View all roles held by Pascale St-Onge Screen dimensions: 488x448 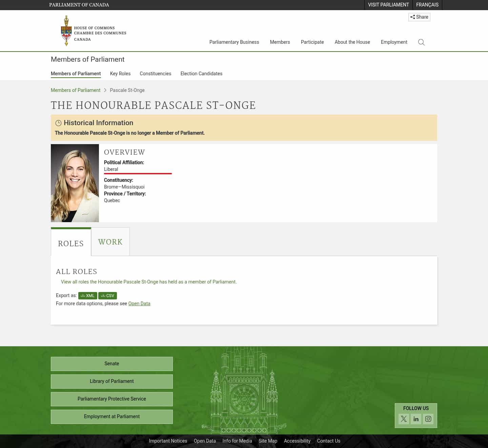148,282
